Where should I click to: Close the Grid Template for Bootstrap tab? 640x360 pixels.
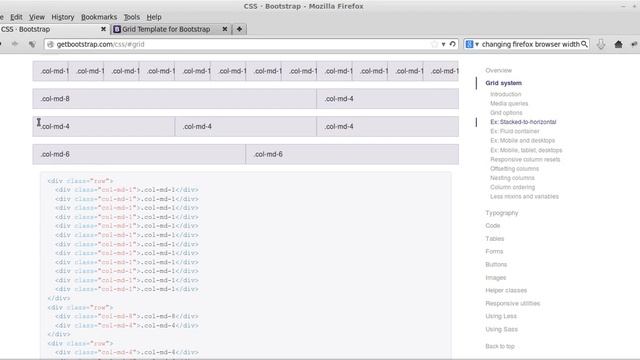tap(224, 29)
